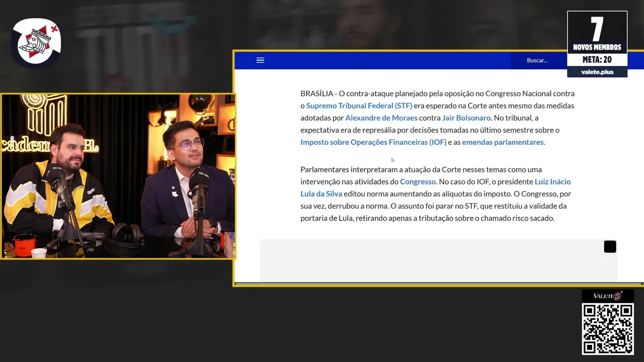Click the word BRASÍLIA in article

pos(316,94)
